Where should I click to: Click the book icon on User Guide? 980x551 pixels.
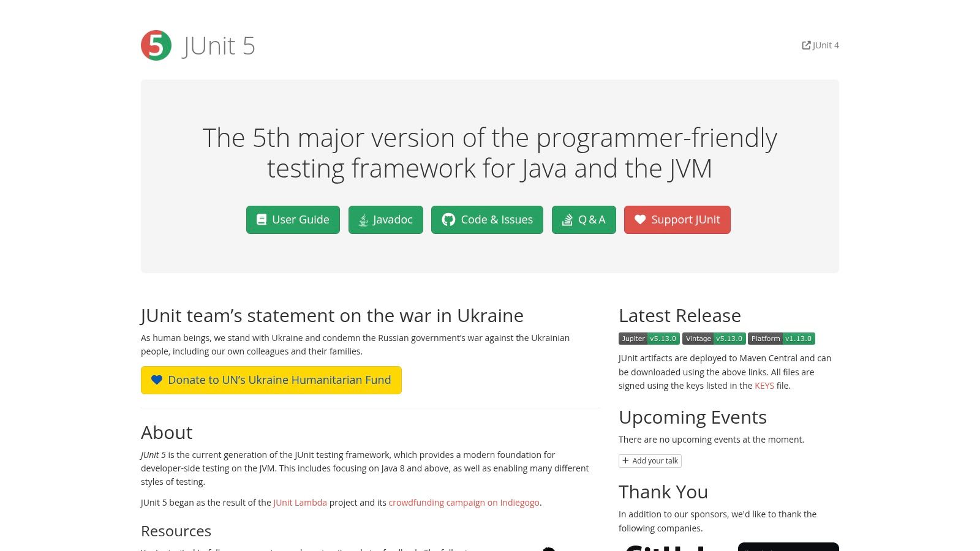(x=262, y=220)
